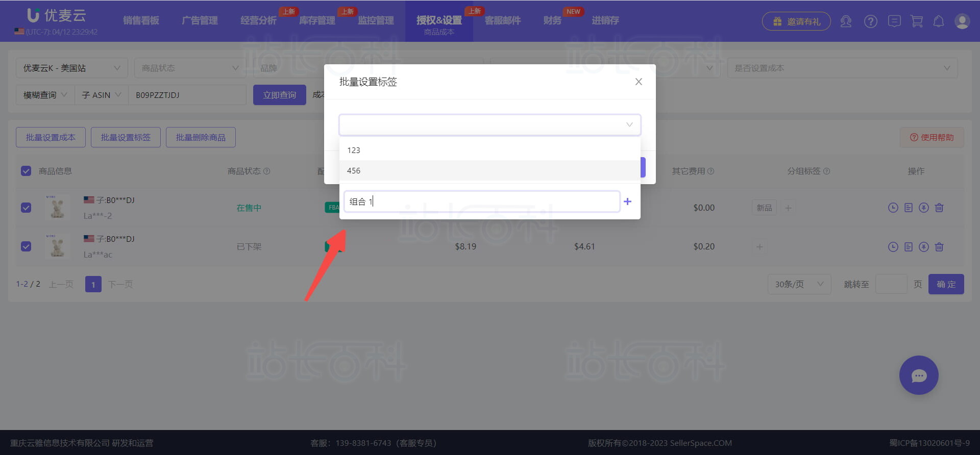980x455 pixels.
Task: Expand the 30条/页 page size dropdown
Action: (x=799, y=284)
